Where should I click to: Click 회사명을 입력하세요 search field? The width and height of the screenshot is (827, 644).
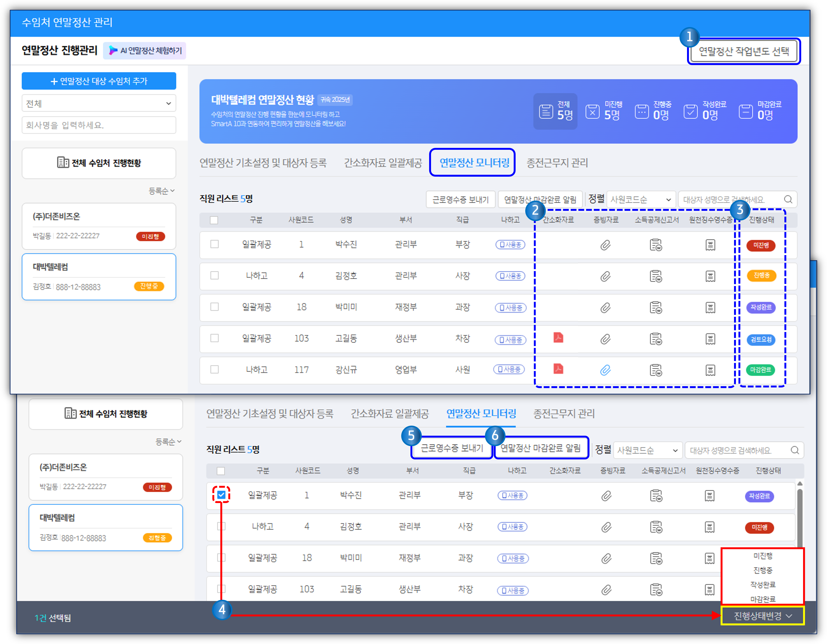pos(99,125)
